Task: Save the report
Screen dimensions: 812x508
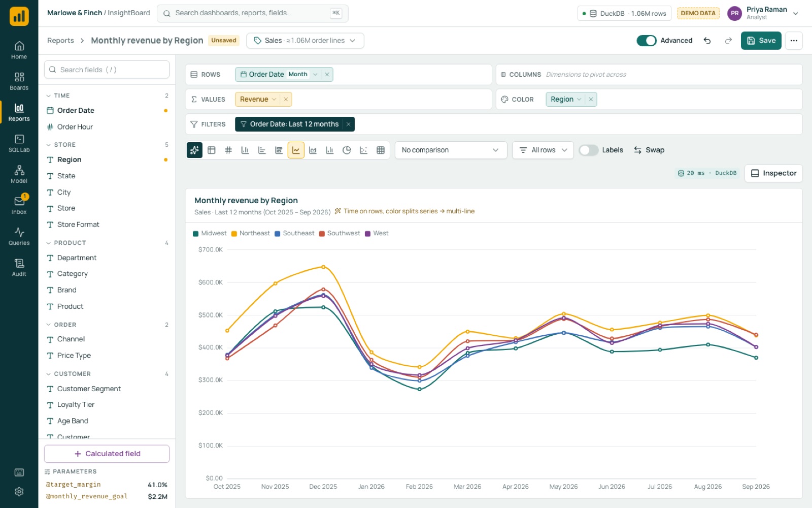Action: [x=761, y=41]
